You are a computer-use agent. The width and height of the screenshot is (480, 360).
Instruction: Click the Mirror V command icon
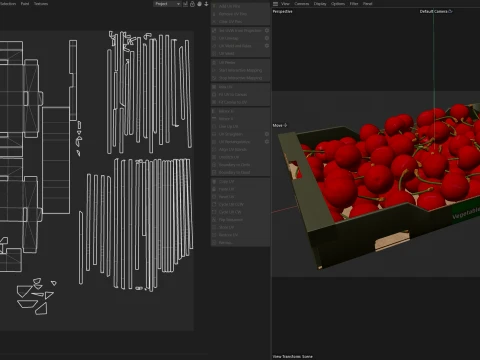coord(214,119)
